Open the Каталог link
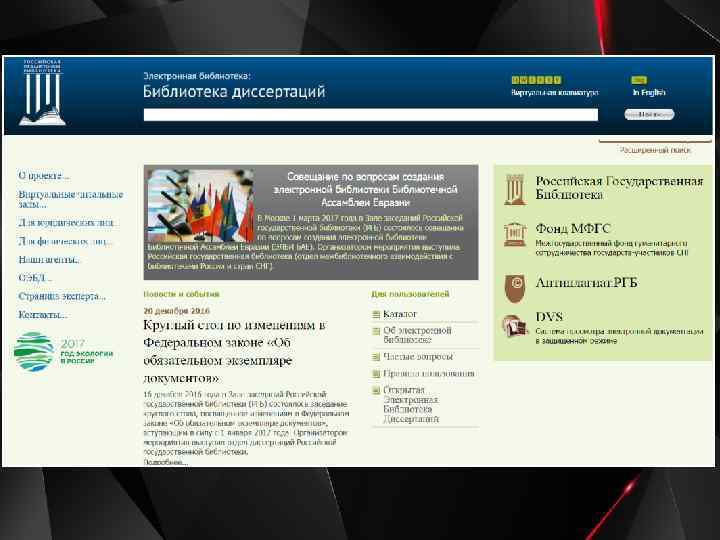This screenshot has height=540, width=720. pos(400,314)
